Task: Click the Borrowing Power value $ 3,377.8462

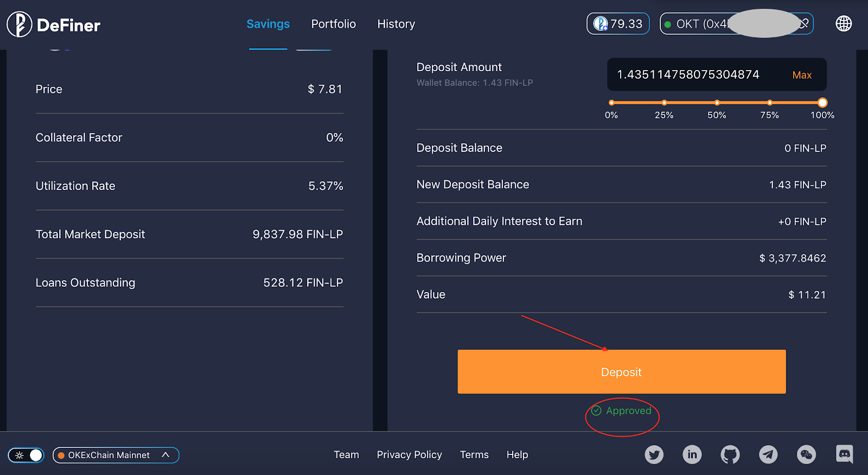Action: pos(793,258)
